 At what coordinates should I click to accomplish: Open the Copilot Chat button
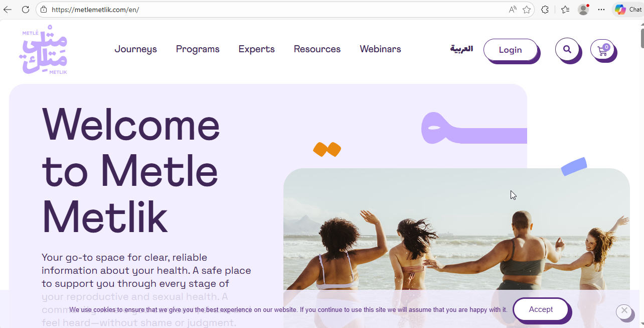[x=628, y=10]
